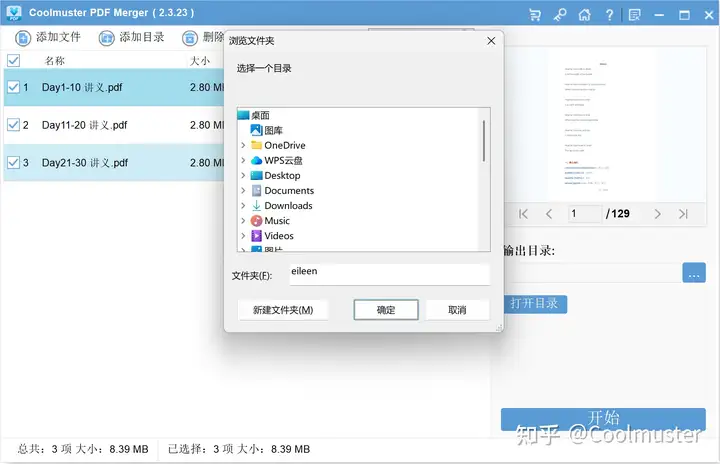Screen dimensions: 720x464
Task: Expand the Downloads tree node
Action: [243, 206]
